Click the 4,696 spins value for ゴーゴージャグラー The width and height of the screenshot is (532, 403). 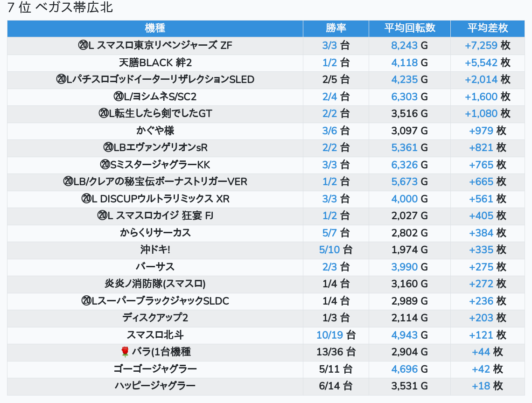click(404, 369)
